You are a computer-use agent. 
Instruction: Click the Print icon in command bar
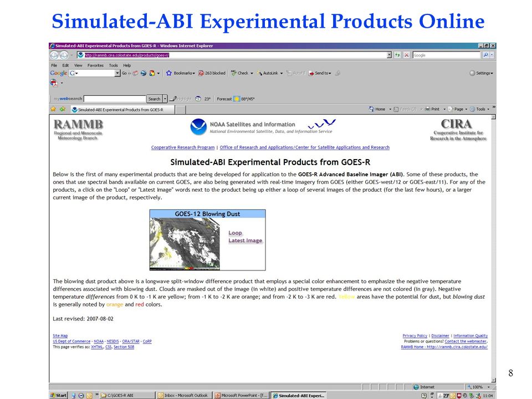[x=428, y=109]
